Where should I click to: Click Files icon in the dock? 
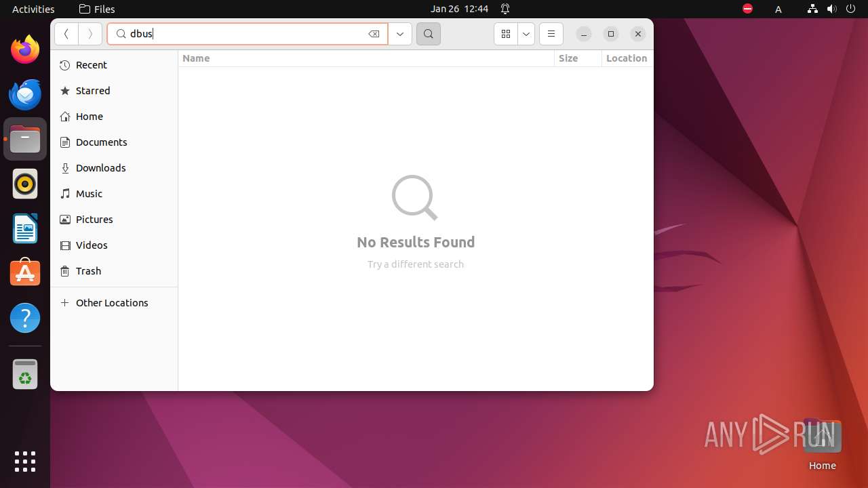pos(25,139)
